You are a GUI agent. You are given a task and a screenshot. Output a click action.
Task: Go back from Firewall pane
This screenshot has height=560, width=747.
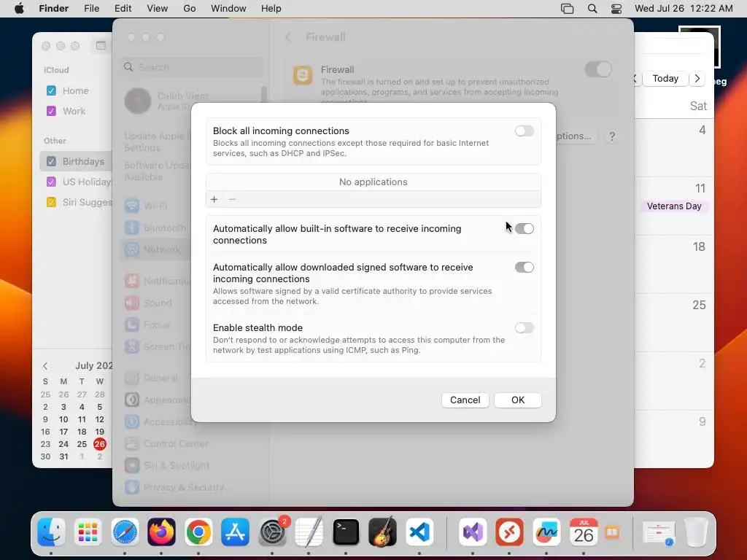(288, 37)
